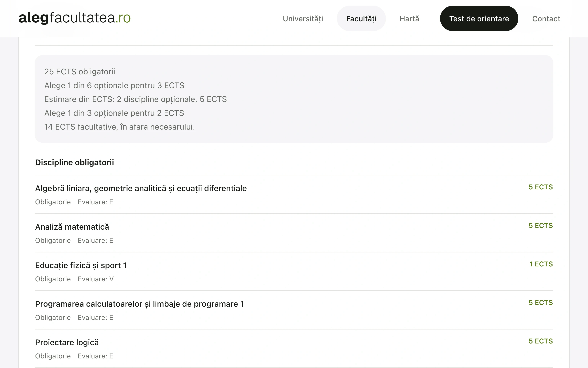This screenshot has height=368, width=588.
Task: Click 5 ECTS value for Analiză matematică
Action: click(540, 225)
